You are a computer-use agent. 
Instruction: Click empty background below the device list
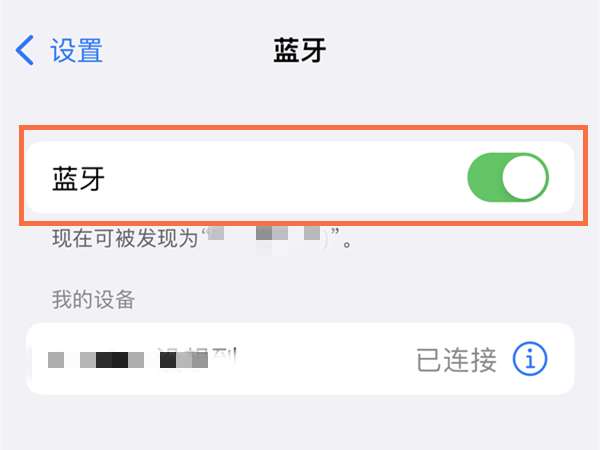coord(300,423)
